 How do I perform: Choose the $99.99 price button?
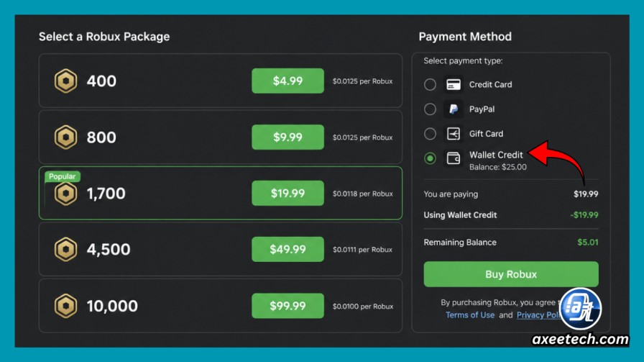(x=288, y=306)
